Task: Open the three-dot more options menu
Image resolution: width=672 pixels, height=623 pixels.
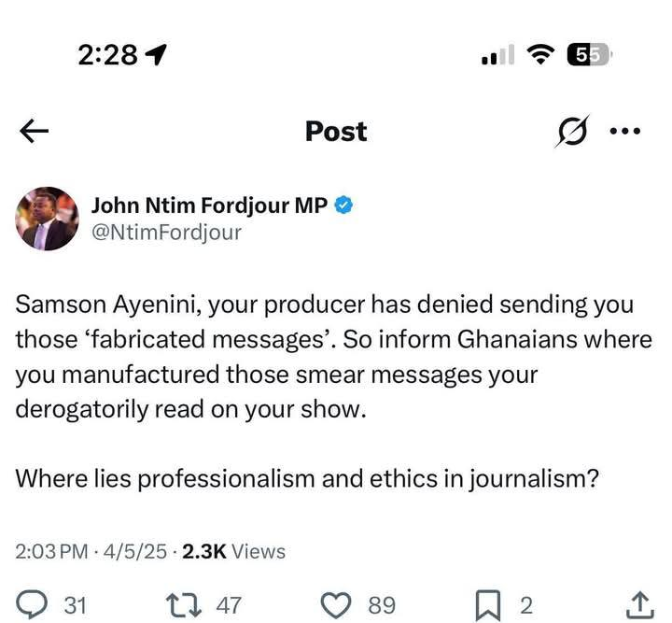Action: tap(624, 132)
